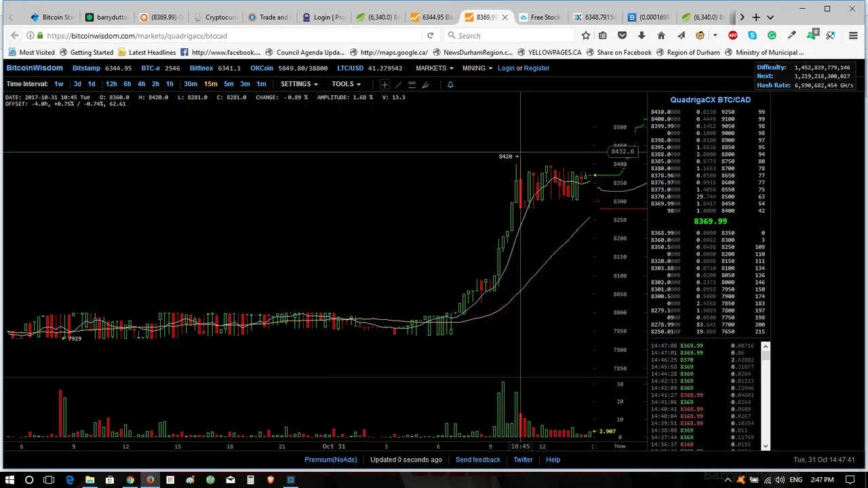Expand the MARKETS dropdown menu
This screenshot has width=868, height=488.
point(435,68)
